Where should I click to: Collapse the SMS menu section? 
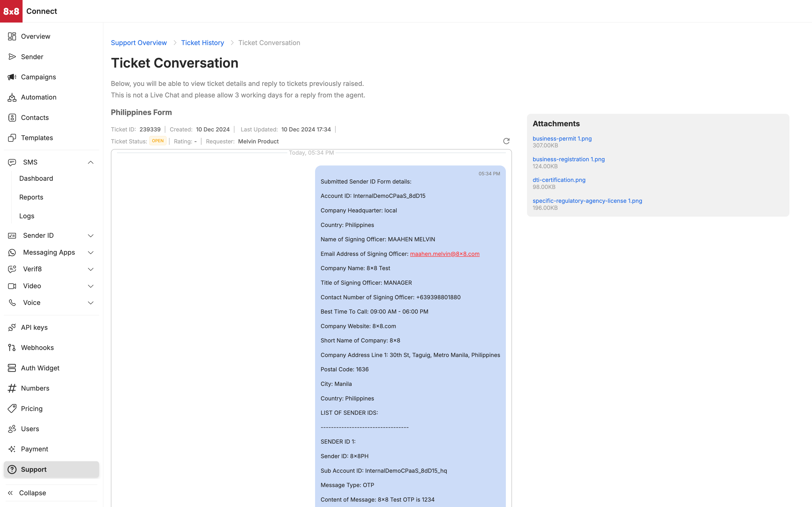coord(91,162)
